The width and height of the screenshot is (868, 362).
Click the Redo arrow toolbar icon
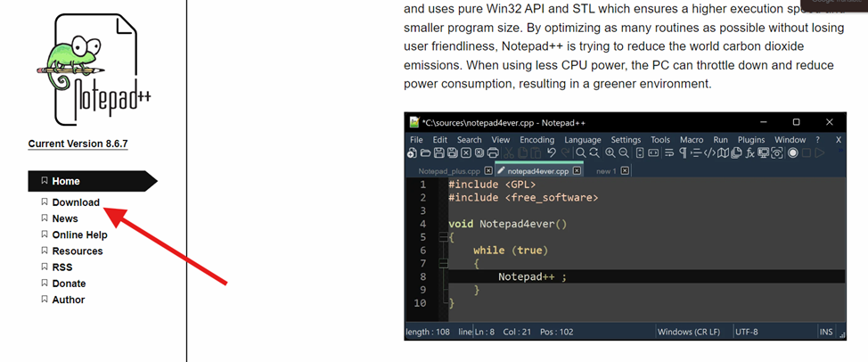(x=566, y=152)
